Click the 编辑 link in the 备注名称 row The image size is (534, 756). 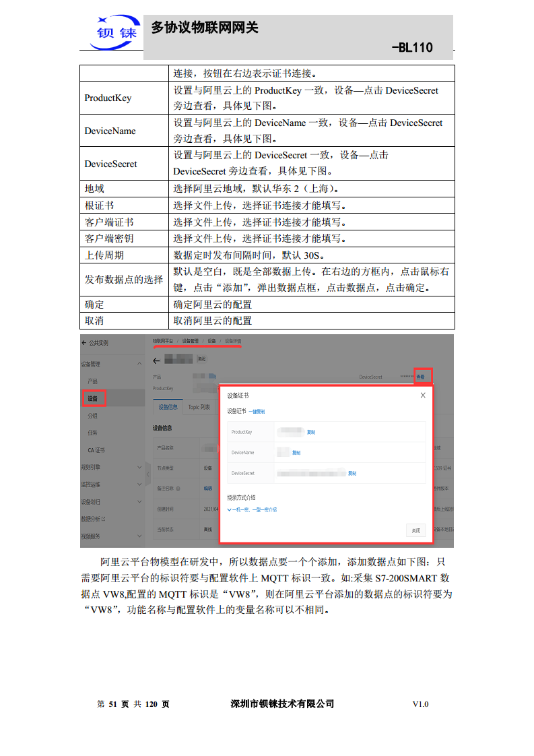point(207,489)
